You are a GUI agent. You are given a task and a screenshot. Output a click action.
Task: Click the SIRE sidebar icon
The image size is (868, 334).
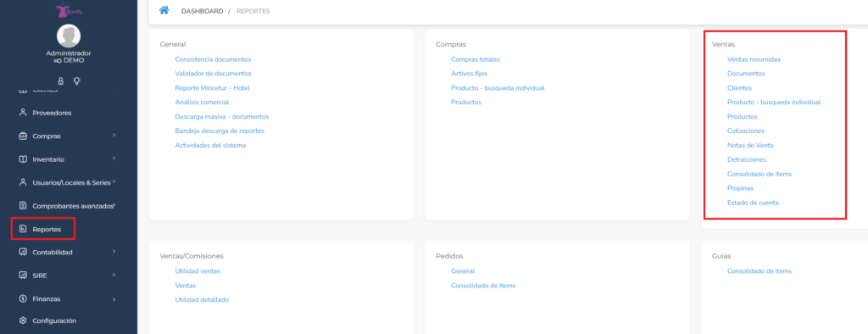(23, 276)
